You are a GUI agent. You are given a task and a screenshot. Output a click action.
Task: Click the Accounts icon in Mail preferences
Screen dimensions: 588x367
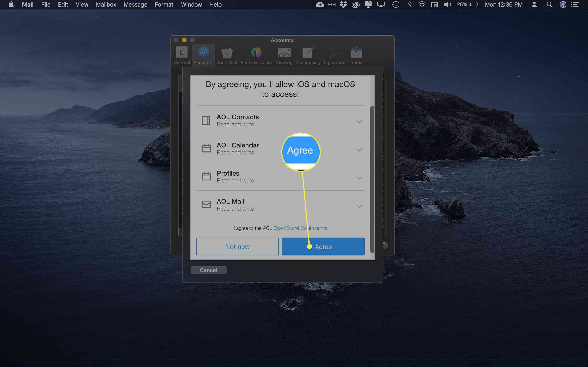click(203, 55)
